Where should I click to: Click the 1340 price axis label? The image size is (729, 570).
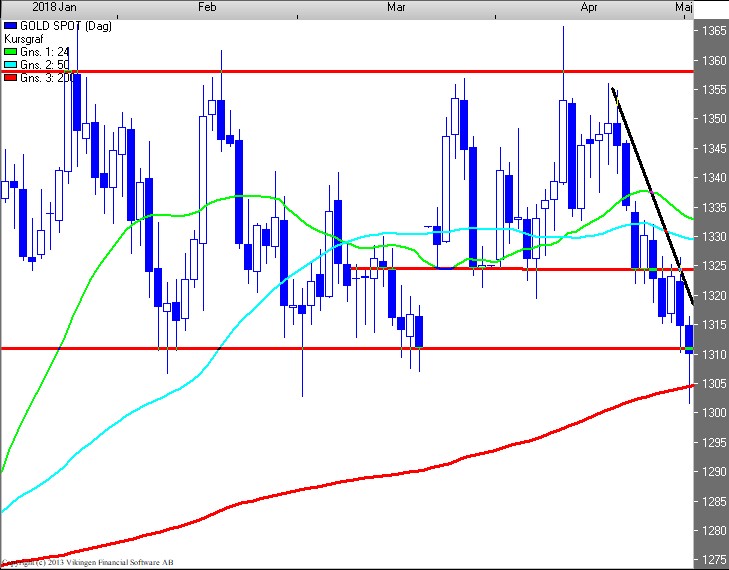click(714, 178)
